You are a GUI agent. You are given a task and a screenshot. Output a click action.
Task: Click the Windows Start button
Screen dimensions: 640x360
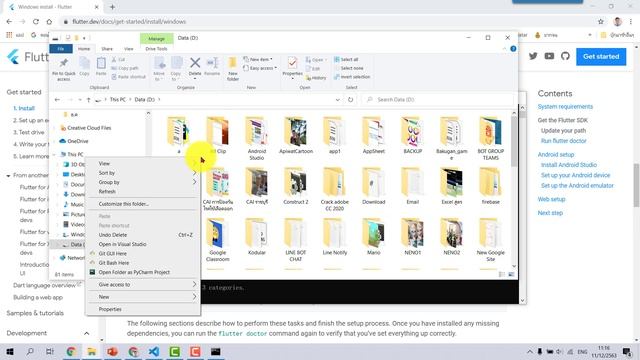[x=9, y=351]
